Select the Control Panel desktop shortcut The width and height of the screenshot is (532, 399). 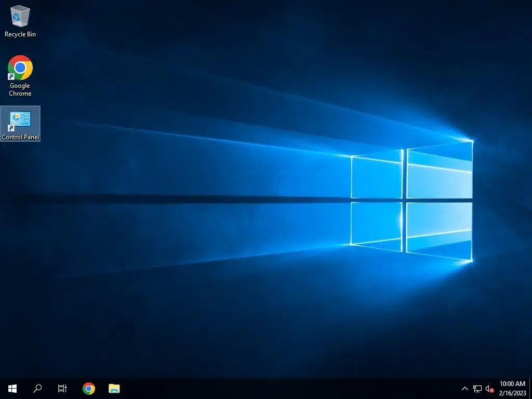click(x=20, y=124)
